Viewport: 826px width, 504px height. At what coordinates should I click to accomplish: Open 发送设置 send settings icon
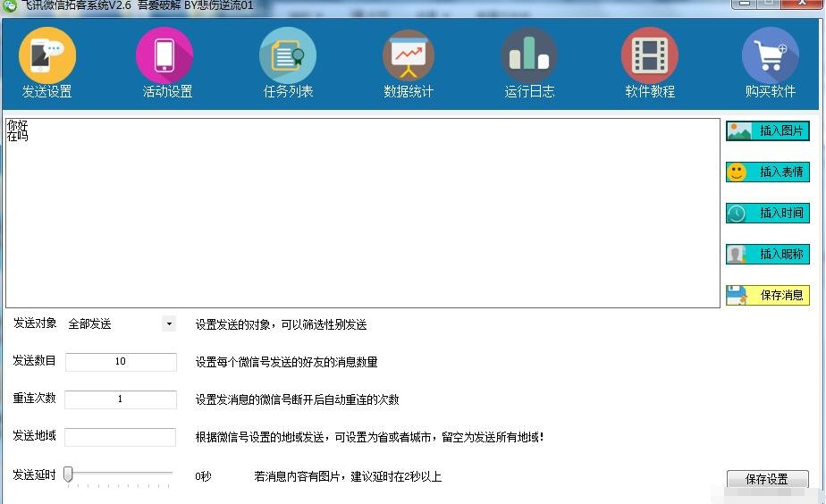[x=47, y=55]
